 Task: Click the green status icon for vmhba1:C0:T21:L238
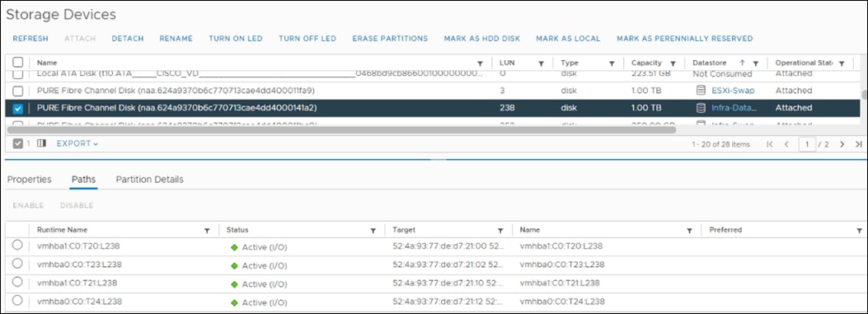[x=234, y=284]
